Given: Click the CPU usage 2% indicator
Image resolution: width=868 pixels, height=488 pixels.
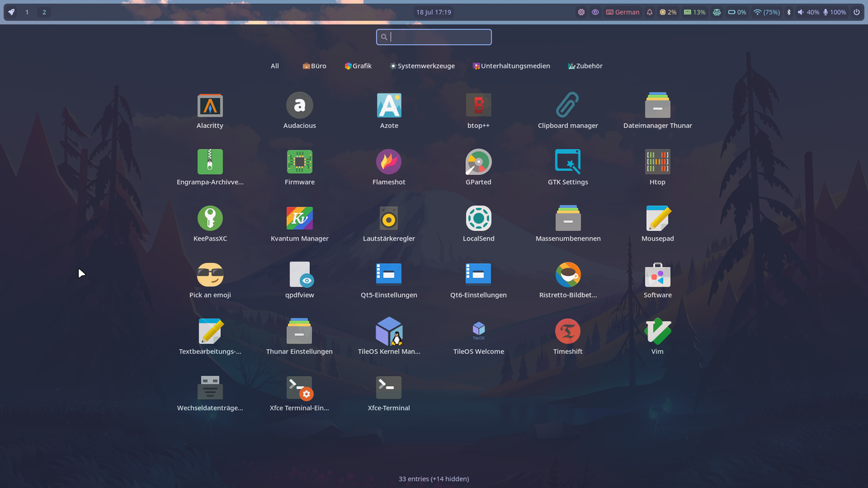Looking at the screenshot, I should [668, 12].
